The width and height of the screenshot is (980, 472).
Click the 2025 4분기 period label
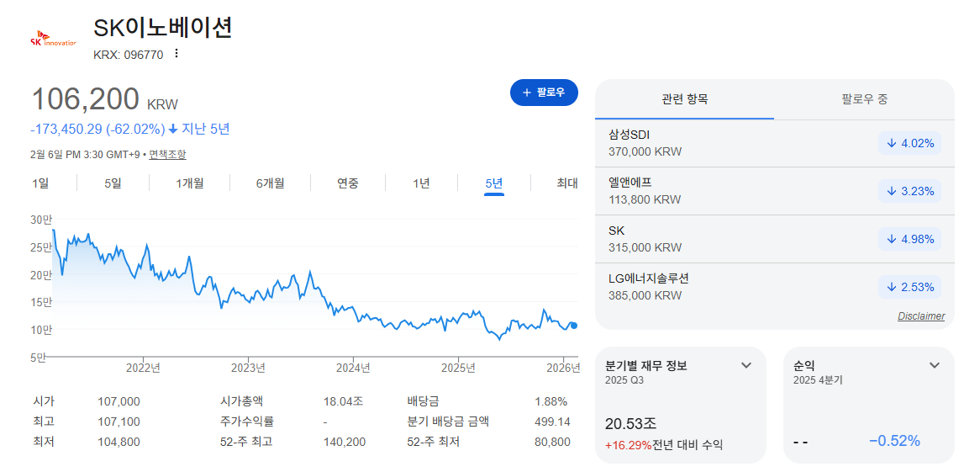[818, 380]
